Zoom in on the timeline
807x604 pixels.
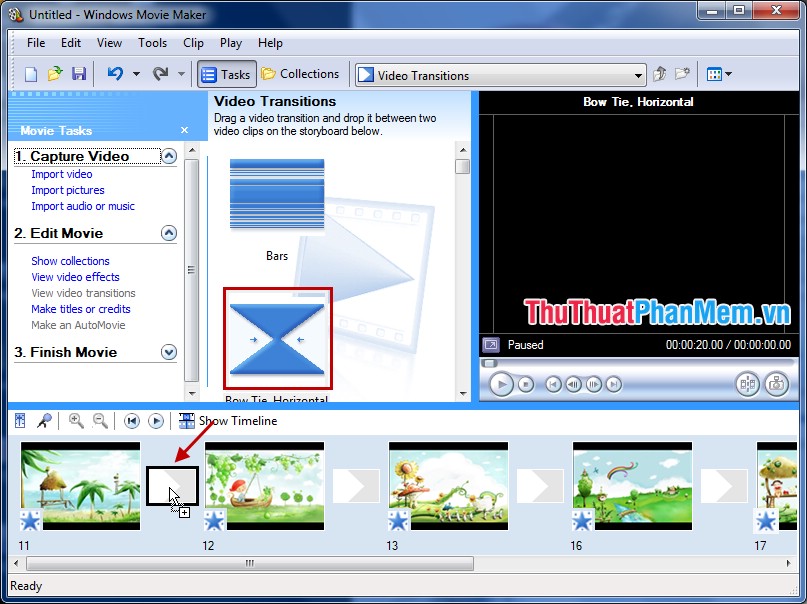(77, 420)
